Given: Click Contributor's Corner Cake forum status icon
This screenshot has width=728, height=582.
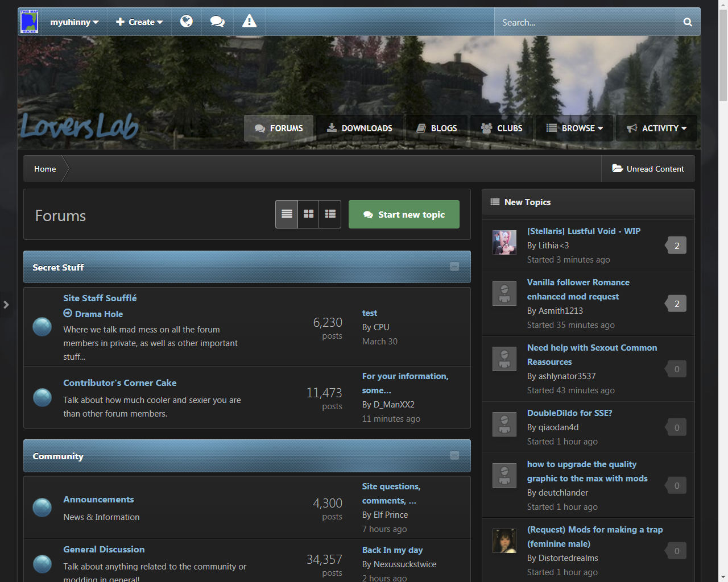Looking at the screenshot, I should (x=42, y=397).
